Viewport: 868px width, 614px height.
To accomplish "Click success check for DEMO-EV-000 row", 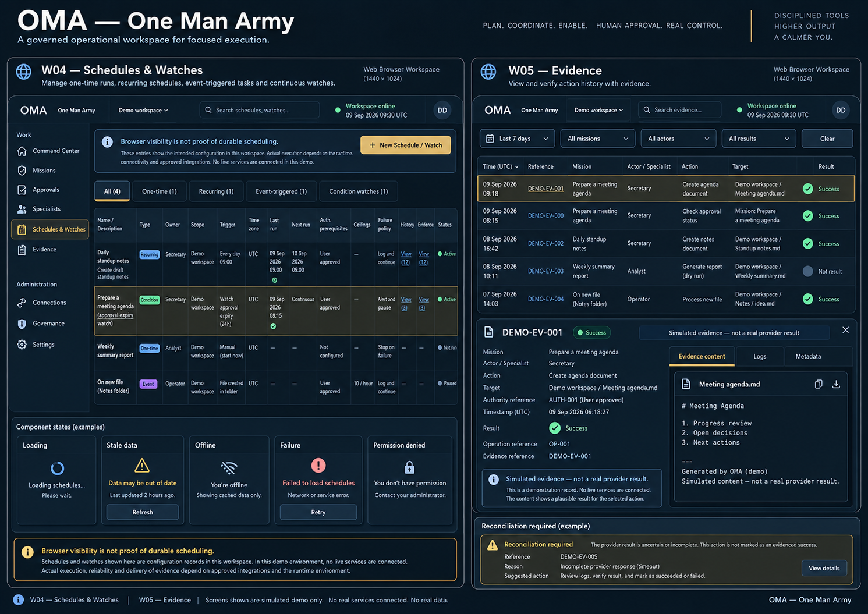I will tap(807, 216).
